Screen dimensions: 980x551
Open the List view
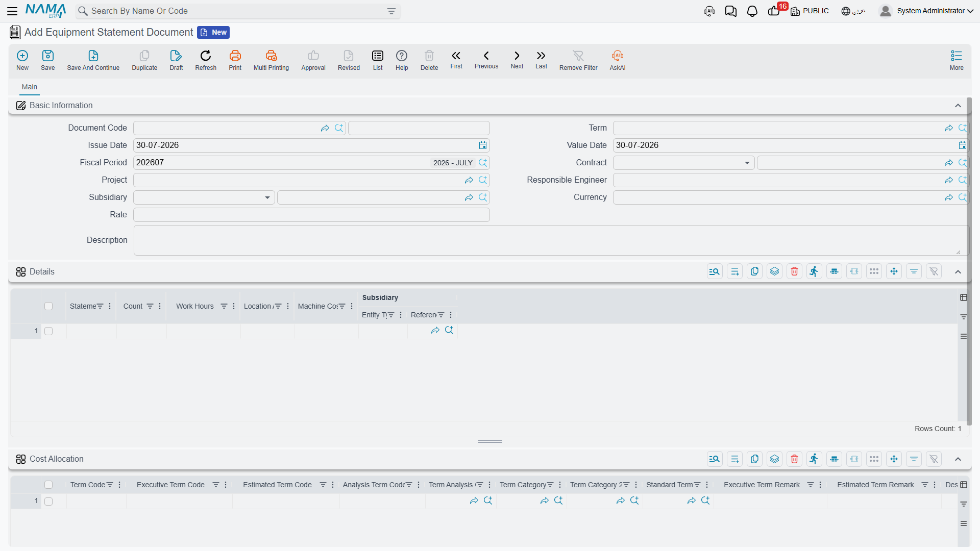coord(378,60)
